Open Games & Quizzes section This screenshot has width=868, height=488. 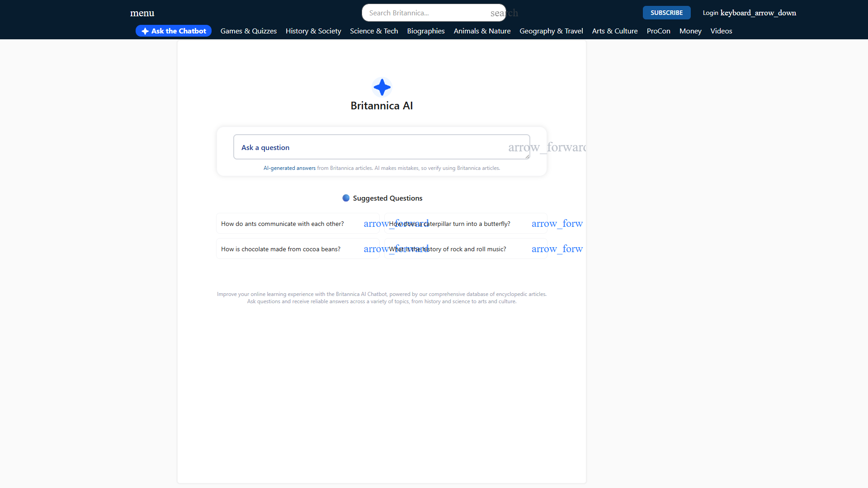click(x=249, y=31)
